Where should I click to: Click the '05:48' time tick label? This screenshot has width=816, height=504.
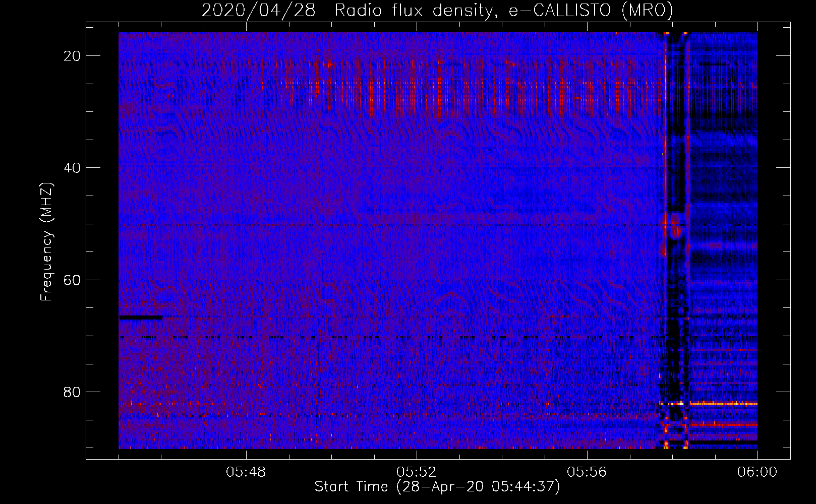click(246, 472)
